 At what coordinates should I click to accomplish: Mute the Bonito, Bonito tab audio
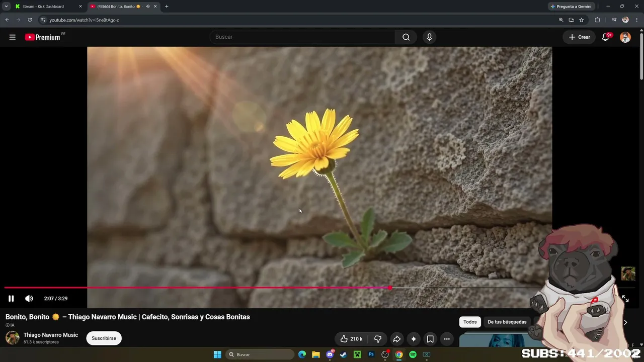click(x=147, y=7)
